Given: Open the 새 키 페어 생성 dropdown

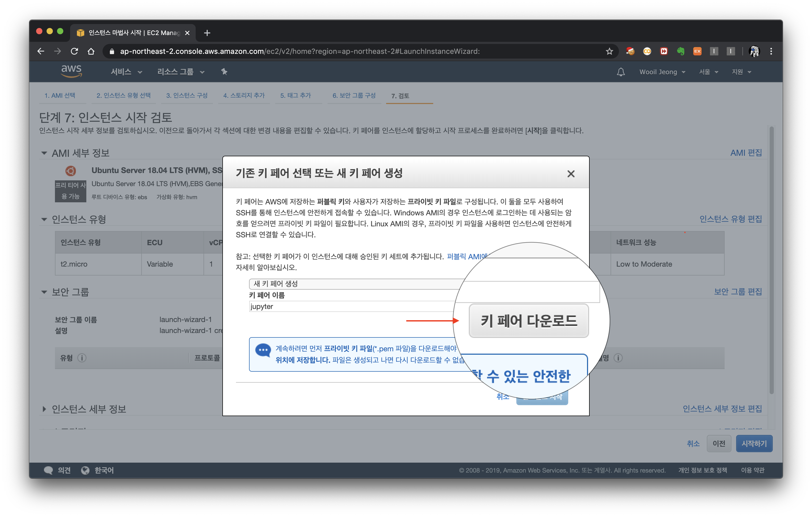Looking at the screenshot, I should click(x=357, y=284).
